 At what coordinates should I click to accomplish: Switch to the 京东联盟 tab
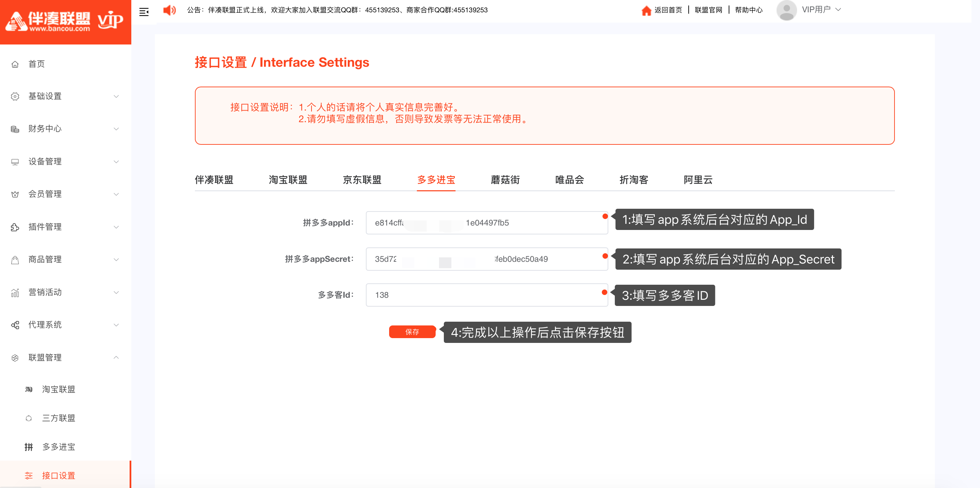pos(362,180)
